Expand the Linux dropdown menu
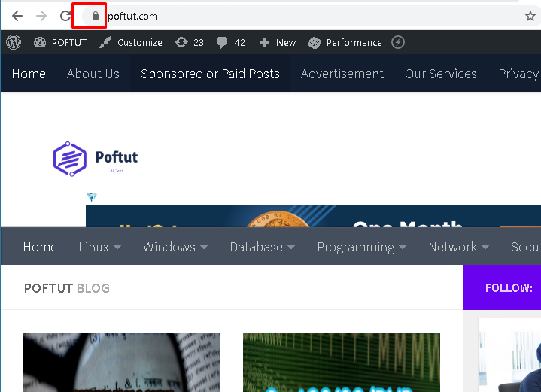The image size is (541, 392). pyautogui.click(x=100, y=247)
